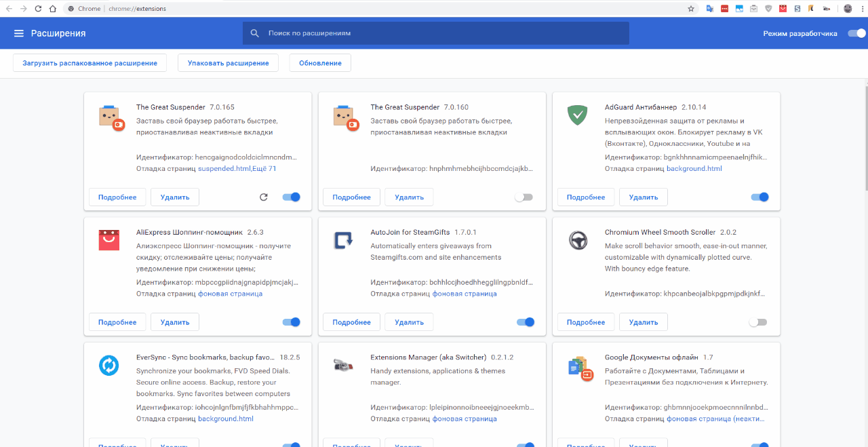Screen dimensions: 868x447
Task: Click the AdGuard shield toolbar icon
Action: [x=768, y=9]
